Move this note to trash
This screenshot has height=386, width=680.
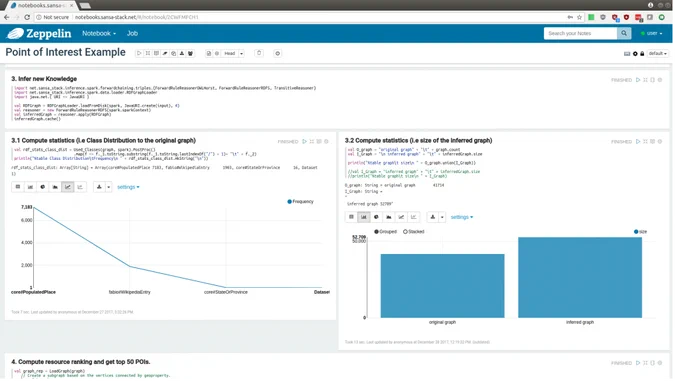(259, 53)
